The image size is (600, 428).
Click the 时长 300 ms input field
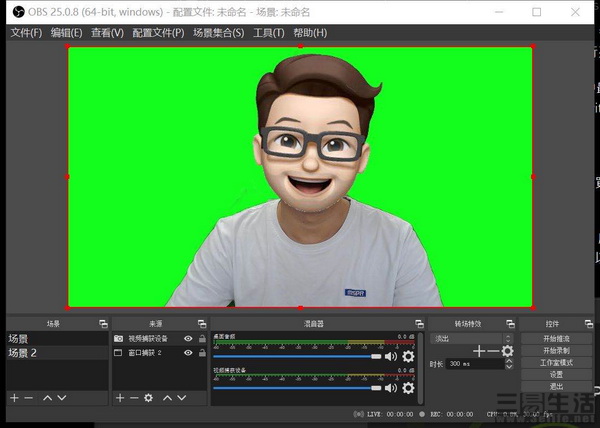click(475, 364)
